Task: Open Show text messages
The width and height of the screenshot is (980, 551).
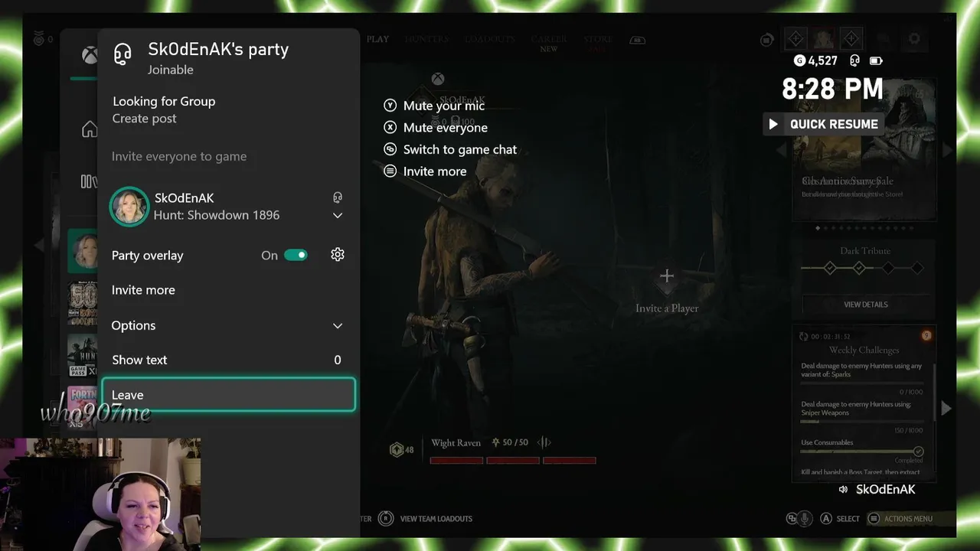Action: [x=228, y=360]
